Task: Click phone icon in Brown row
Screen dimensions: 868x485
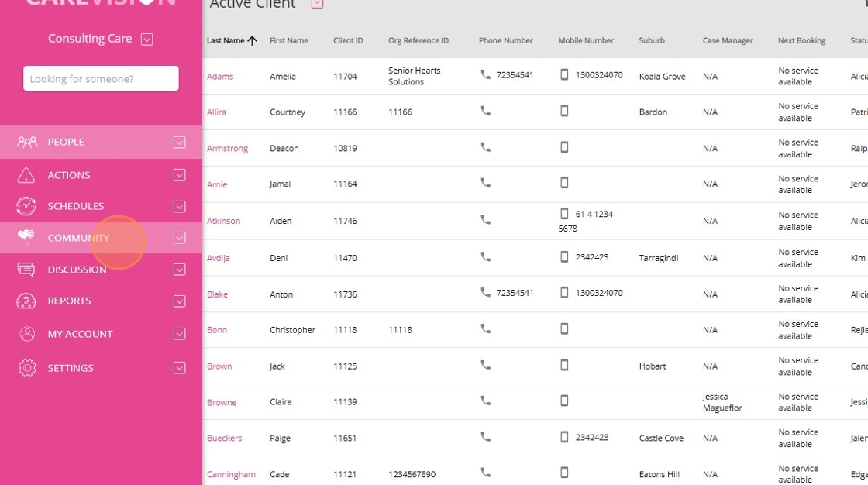Action: click(x=485, y=366)
